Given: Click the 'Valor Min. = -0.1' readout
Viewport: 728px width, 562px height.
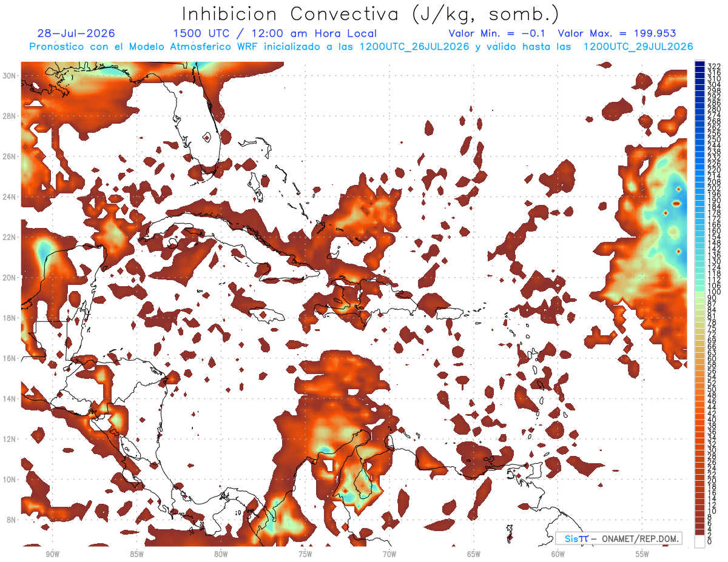Looking at the screenshot, I should pyautogui.click(x=498, y=33).
